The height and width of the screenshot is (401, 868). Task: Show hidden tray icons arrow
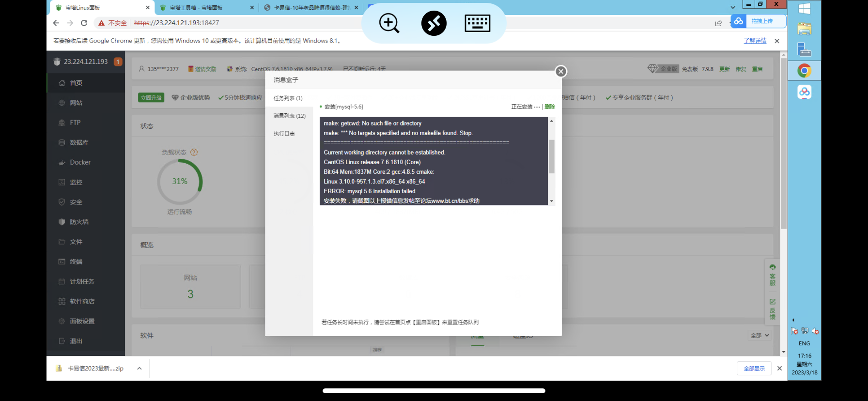[x=793, y=320]
